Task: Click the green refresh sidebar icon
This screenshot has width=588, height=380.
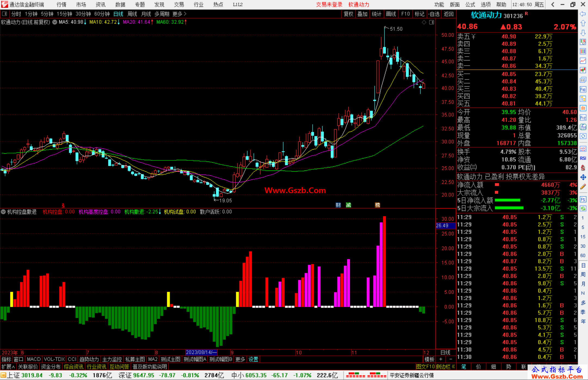Action: [583, 209]
